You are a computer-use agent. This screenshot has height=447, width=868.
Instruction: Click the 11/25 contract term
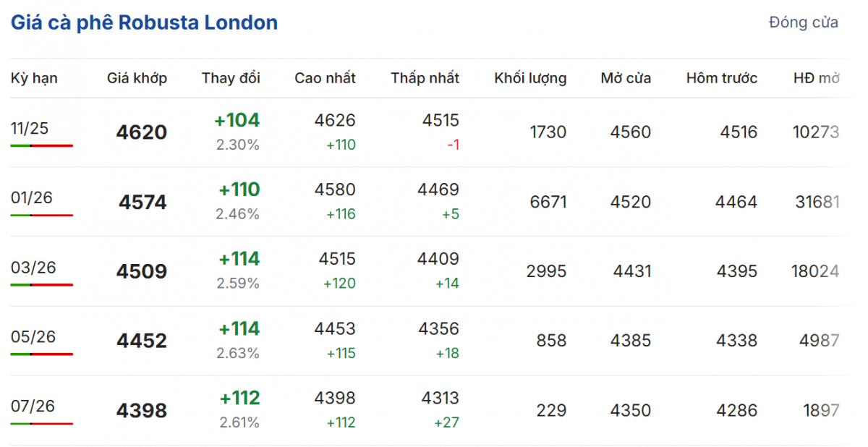coord(30,129)
